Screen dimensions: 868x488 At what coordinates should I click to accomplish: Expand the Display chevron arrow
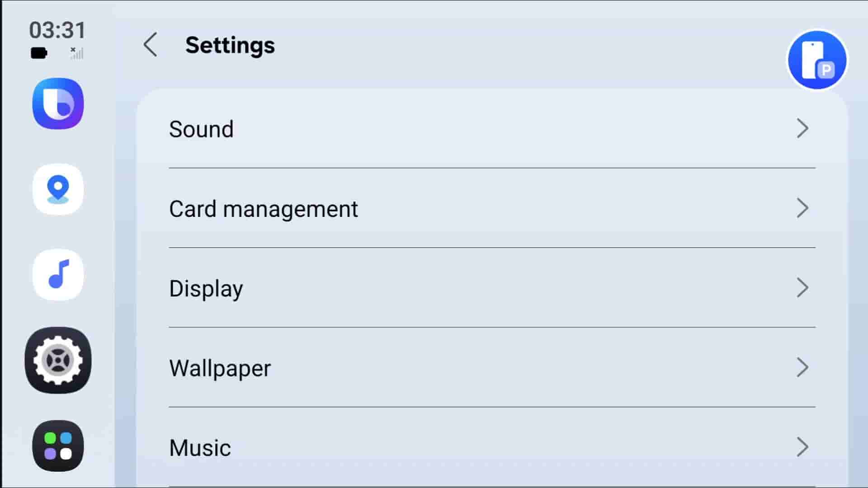802,288
